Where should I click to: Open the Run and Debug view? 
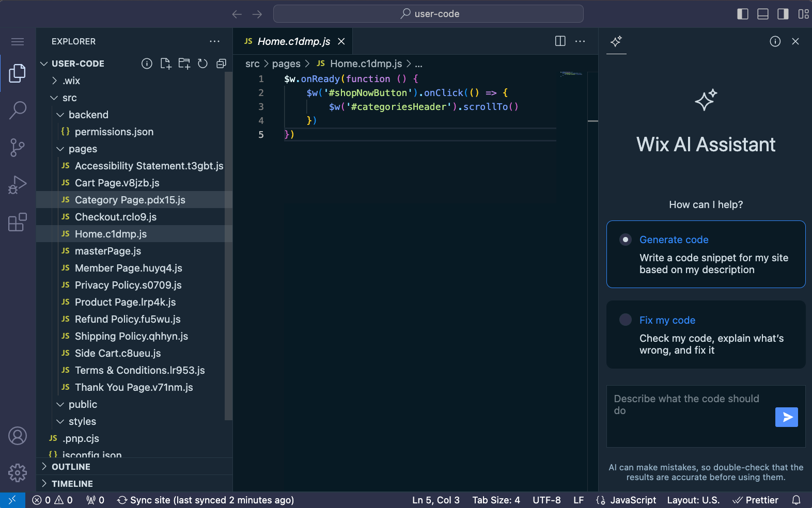18,185
